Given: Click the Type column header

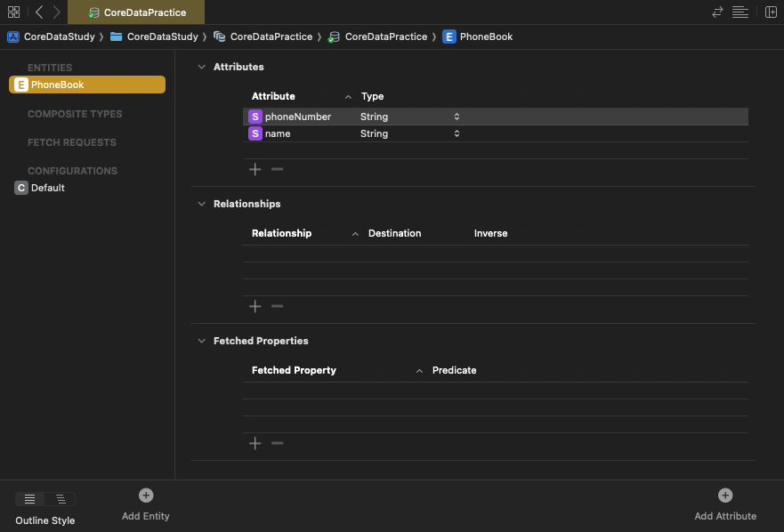Looking at the screenshot, I should click(373, 96).
